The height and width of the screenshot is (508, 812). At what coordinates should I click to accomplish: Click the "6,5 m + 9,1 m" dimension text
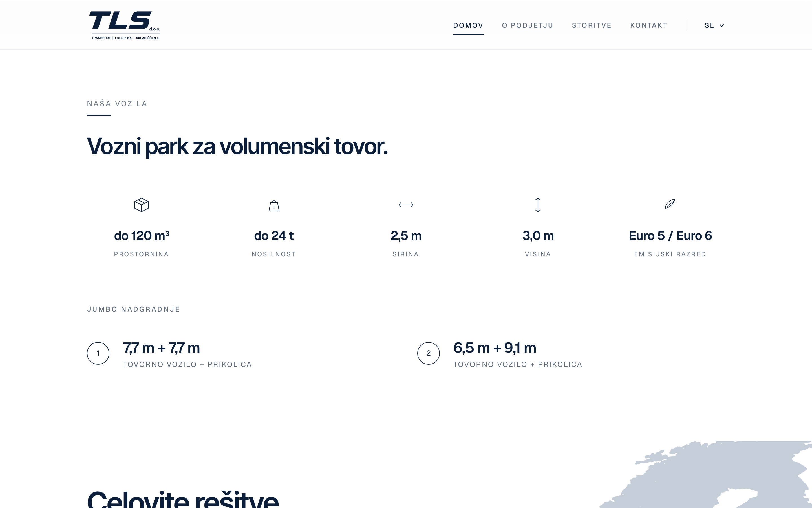495,348
